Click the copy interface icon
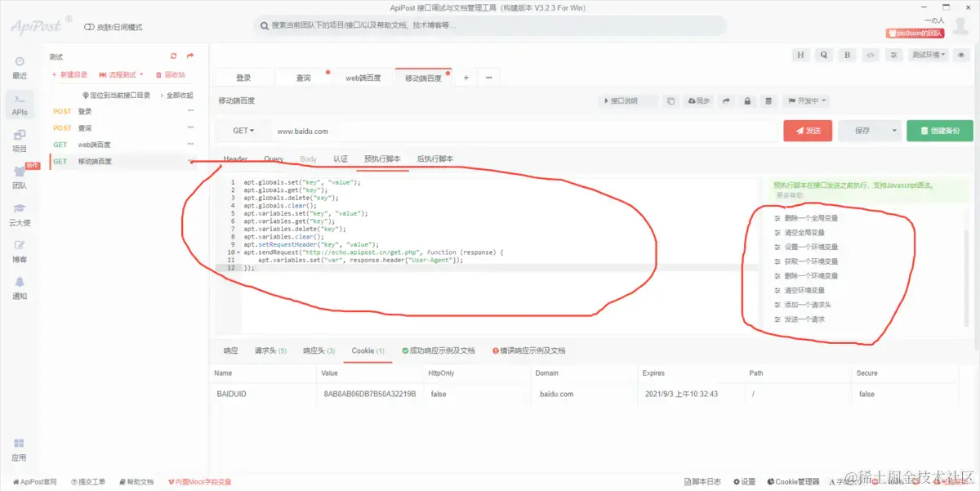This screenshot has width=980, height=491. [670, 101]
